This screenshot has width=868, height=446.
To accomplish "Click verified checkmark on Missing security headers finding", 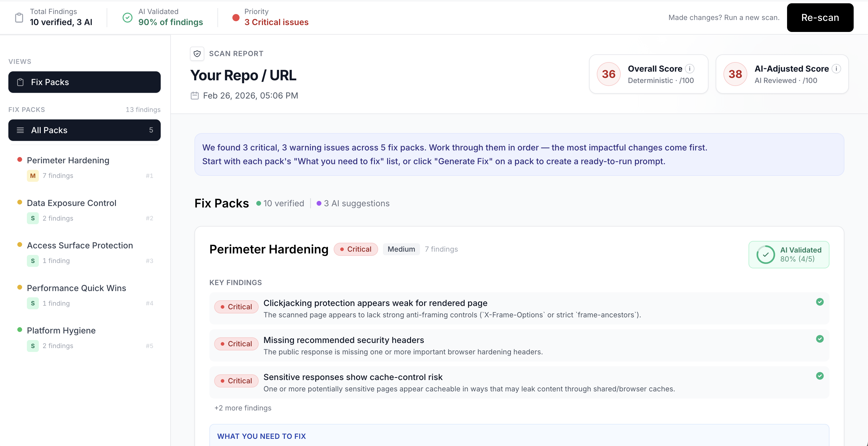I will pos(820,339).
